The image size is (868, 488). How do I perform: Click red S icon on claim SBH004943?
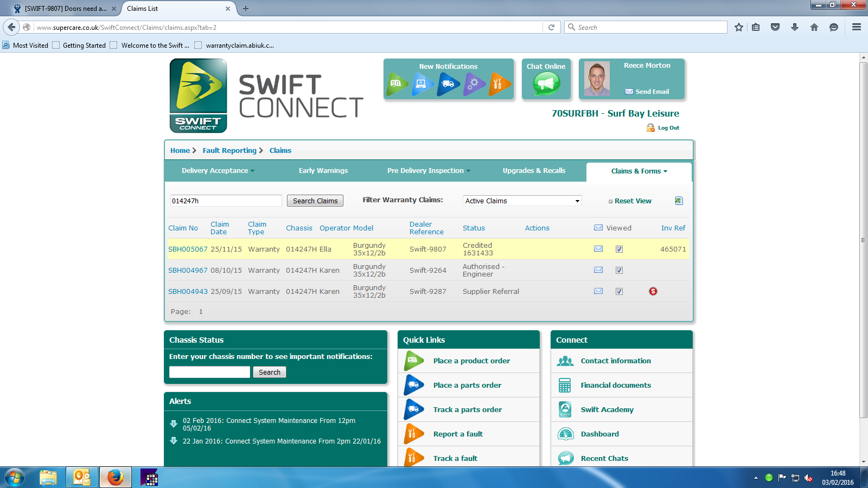[653, 291]
